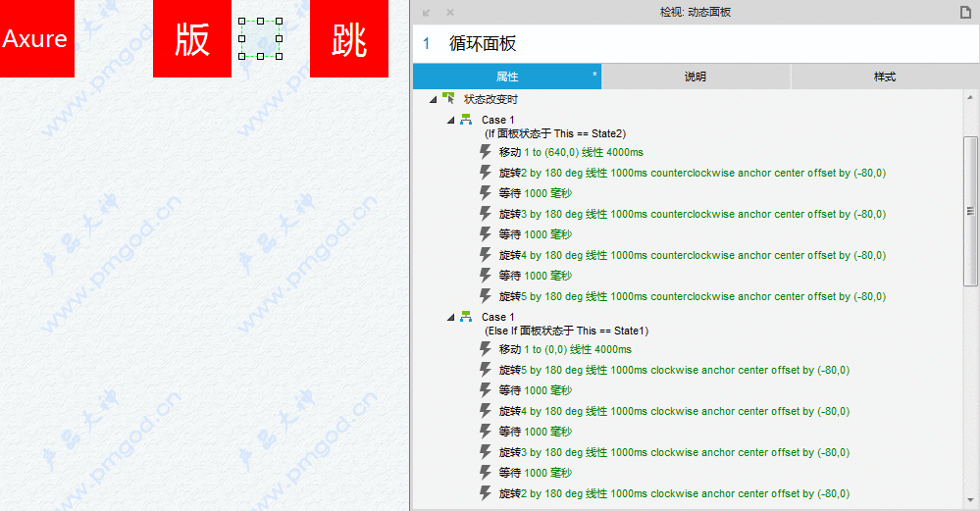Click lightning icon of 旋转5 clockwise action
980x511 pixels.
click(x=486, y=370)
